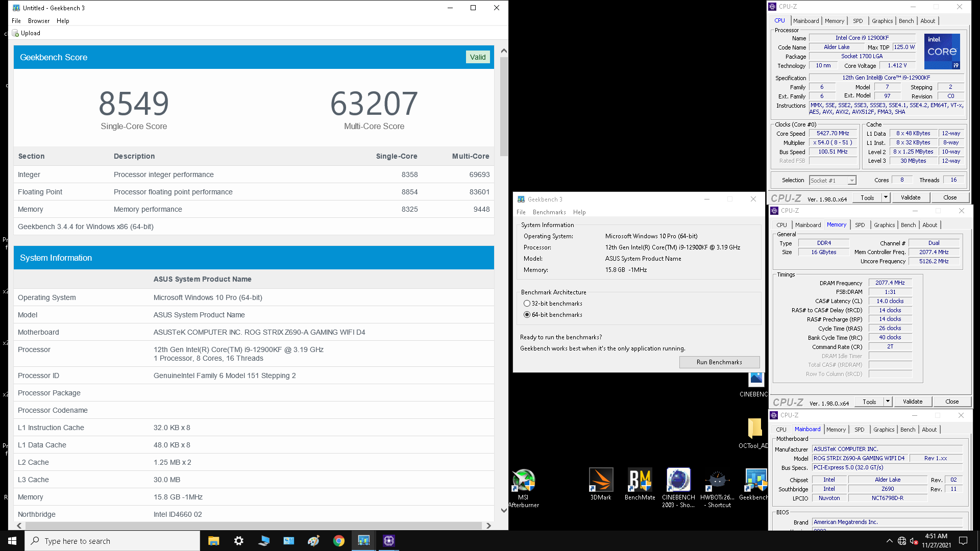Viewport: 980px width, 551px height.
Task: Click Validate in CPU-Z Memory window
Action: [913, 402]
